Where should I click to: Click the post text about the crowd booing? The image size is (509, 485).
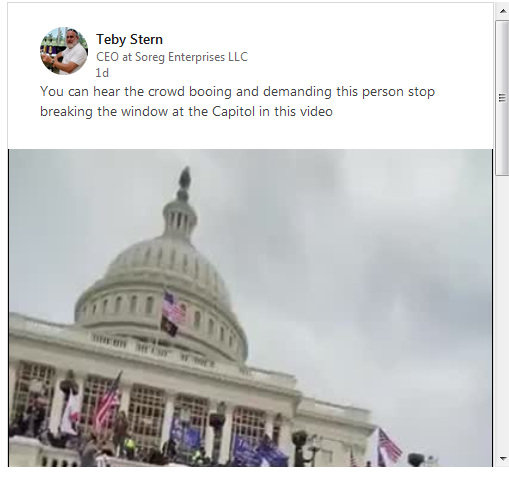(x=237, y=101)
